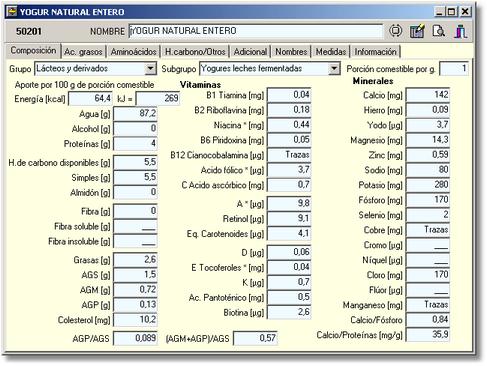Click the B1 Tiamina value field
Screen dimensions: 487x366
[x=289, y=95]
